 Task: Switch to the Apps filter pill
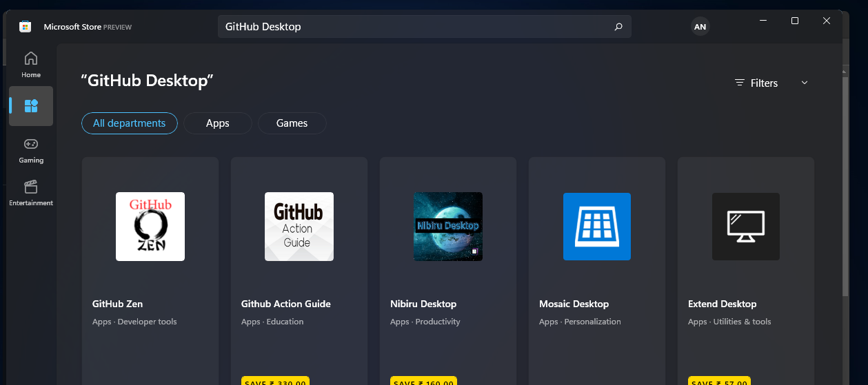pos(218,123)
